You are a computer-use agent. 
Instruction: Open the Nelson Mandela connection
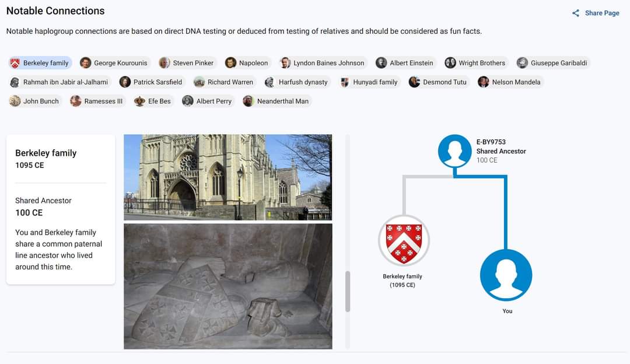coord(510,82)
